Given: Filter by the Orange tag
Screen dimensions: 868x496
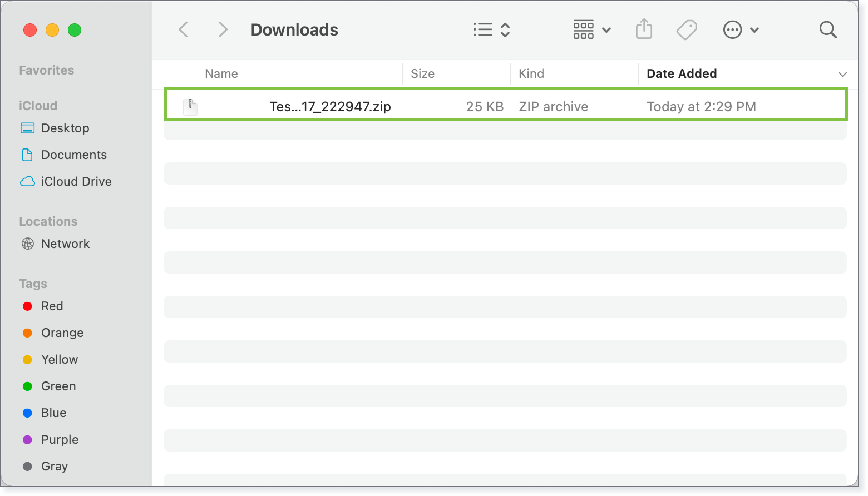Looking at the screenshot, I should coord(53,333).
